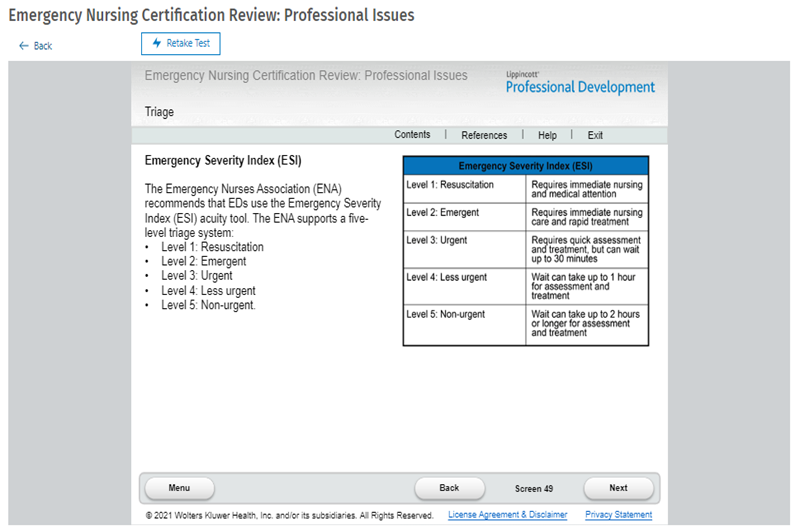Click the Screen 49 page indicator
This screenshot has height=528, width=800.
click(x=534, y=489)
